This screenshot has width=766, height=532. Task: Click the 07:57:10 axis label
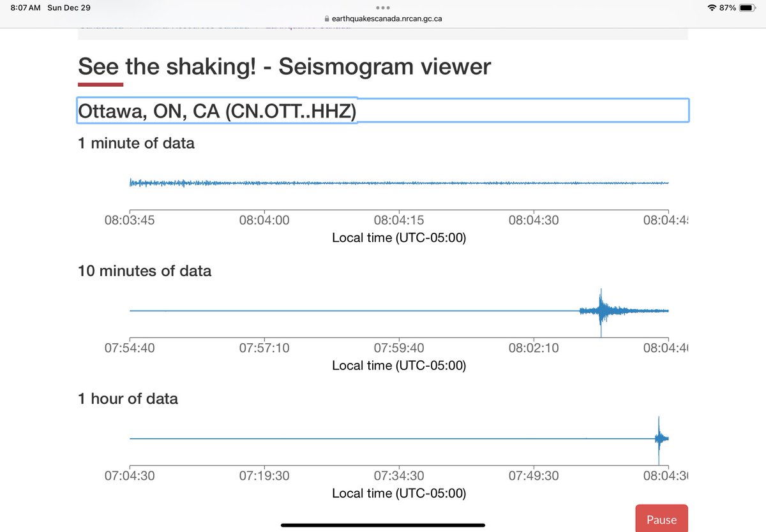point(264,348)
